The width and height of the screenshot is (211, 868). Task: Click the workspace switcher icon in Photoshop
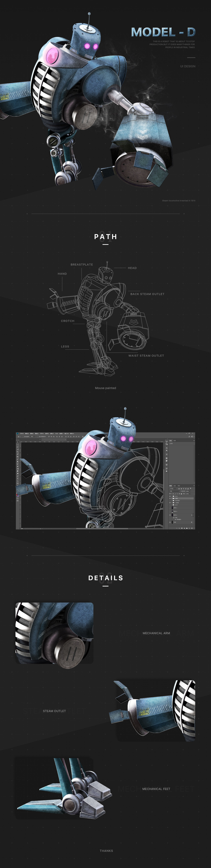click(x=192, y=437)
